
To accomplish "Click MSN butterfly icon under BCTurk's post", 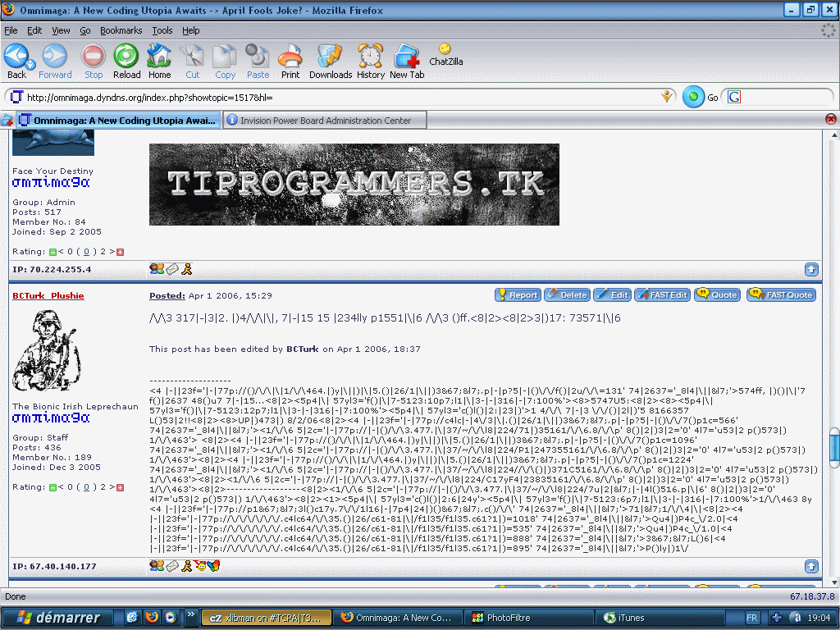I will (214, 566).
